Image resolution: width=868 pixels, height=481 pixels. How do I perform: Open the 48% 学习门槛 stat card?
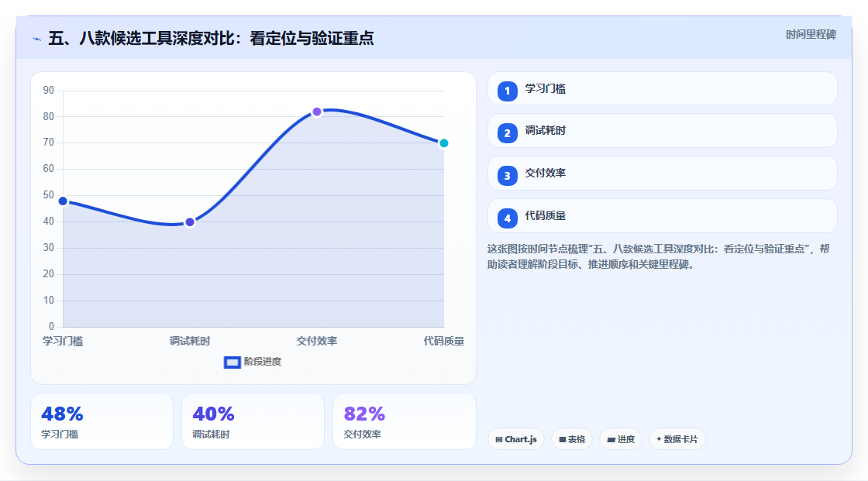coord(102,421)
